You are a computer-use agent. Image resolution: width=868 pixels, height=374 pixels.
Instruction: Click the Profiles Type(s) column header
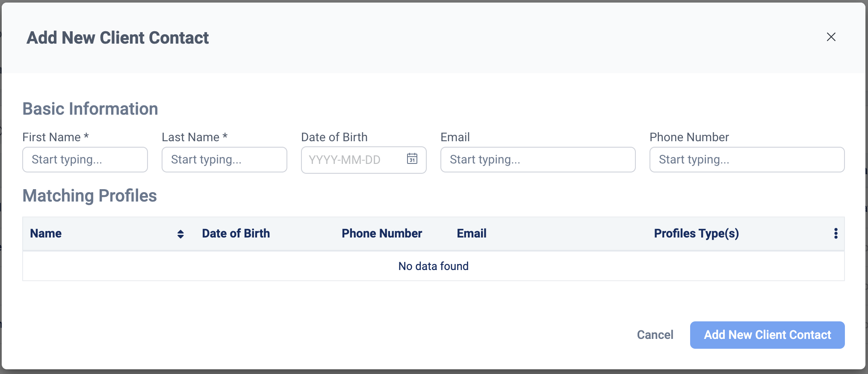pos(696,233)
